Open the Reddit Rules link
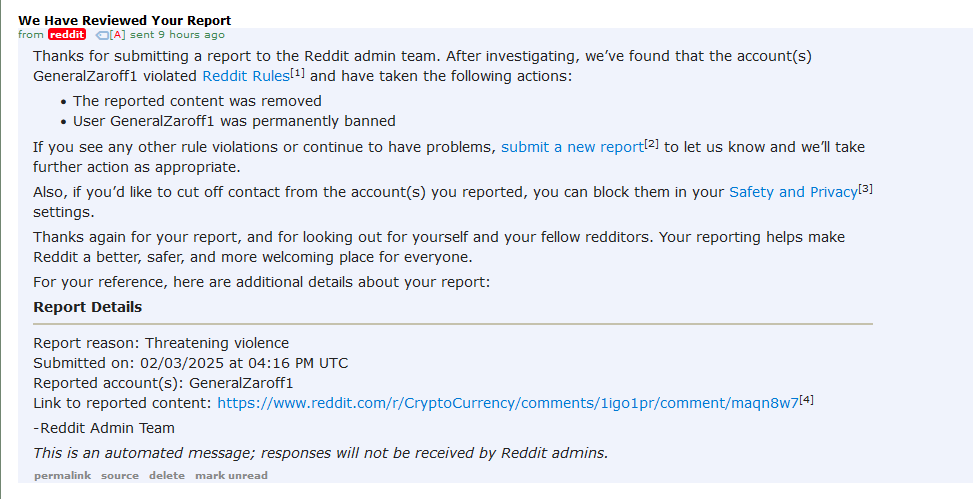This screenshot has height=499, width=973. tap(245, 76)
